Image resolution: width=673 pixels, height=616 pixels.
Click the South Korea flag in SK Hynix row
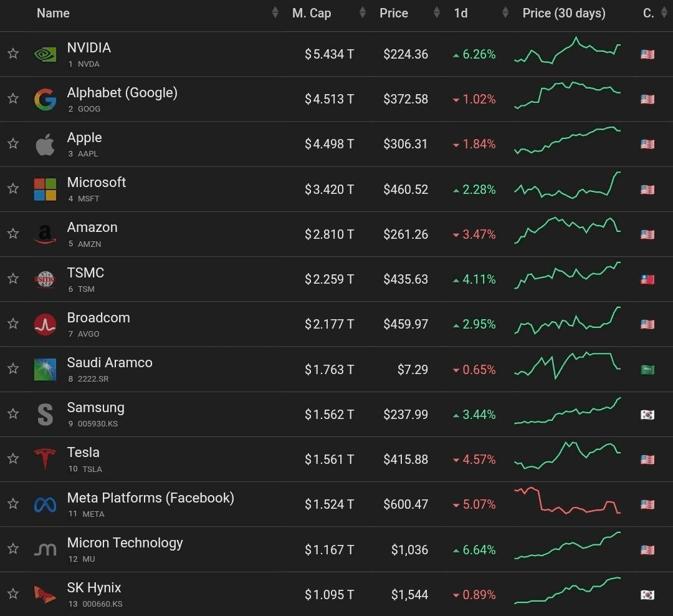point(647,595)
